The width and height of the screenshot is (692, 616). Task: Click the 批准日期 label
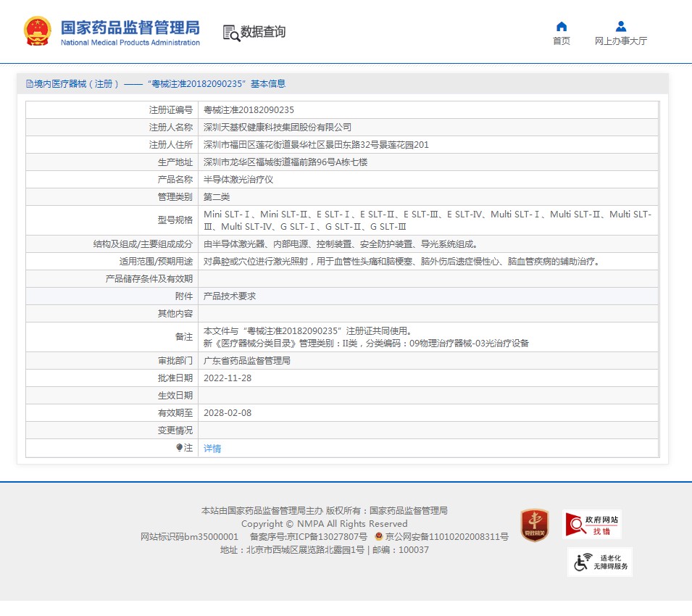(175, 378)
